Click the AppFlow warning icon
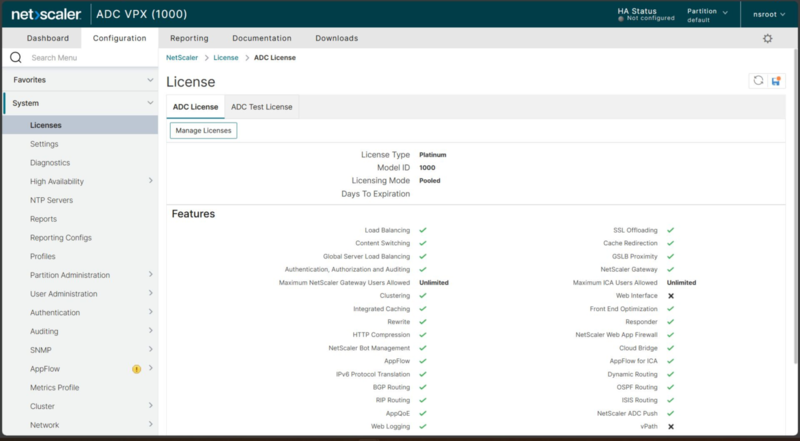The image size is (800, 441). [x=136, y=369]
